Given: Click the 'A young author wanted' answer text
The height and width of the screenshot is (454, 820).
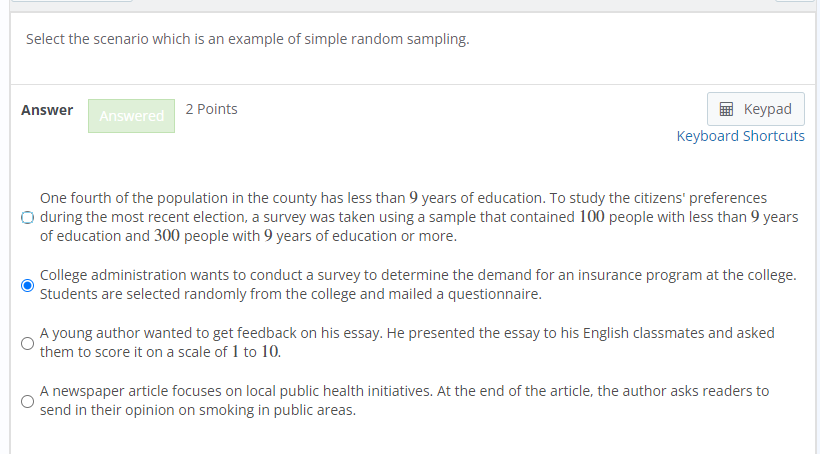Looking at the screenshot, I should 407,343.
